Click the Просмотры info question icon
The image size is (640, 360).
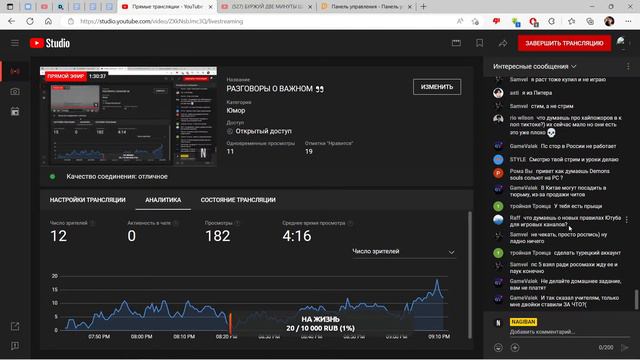tap(238, 223)
